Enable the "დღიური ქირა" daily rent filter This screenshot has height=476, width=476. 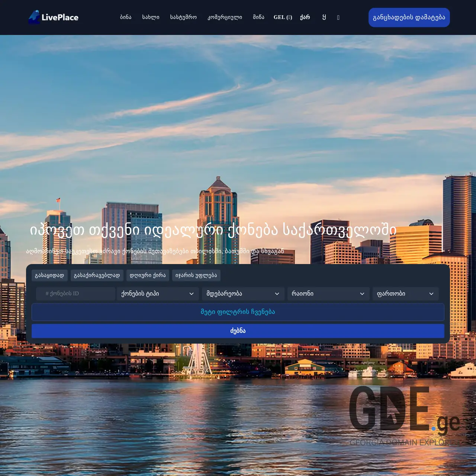pos(148,275)
